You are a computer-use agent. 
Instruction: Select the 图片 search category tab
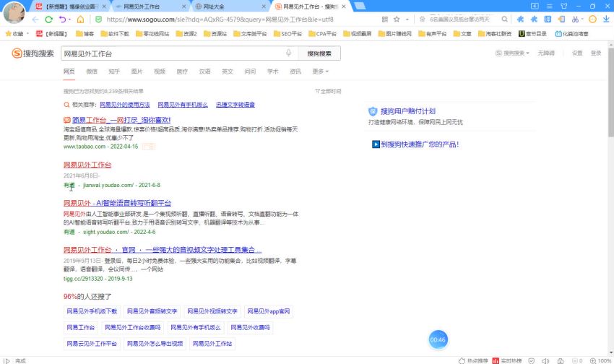click(x=137, y=71)
